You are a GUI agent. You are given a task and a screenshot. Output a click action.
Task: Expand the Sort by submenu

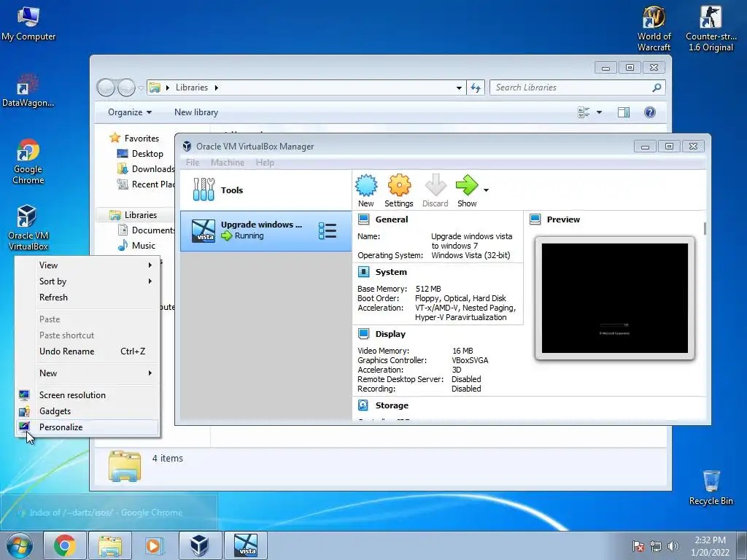(88, 281)
